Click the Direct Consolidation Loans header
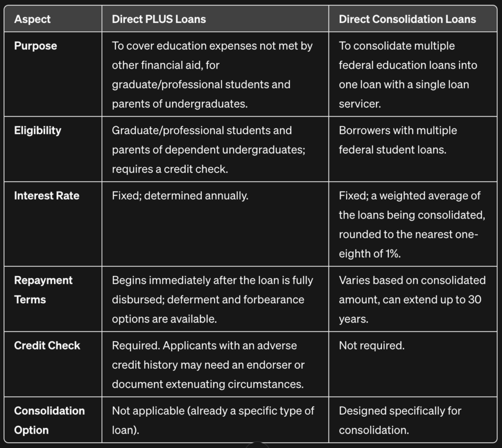The image size is (502, 448). coord(407,19)
